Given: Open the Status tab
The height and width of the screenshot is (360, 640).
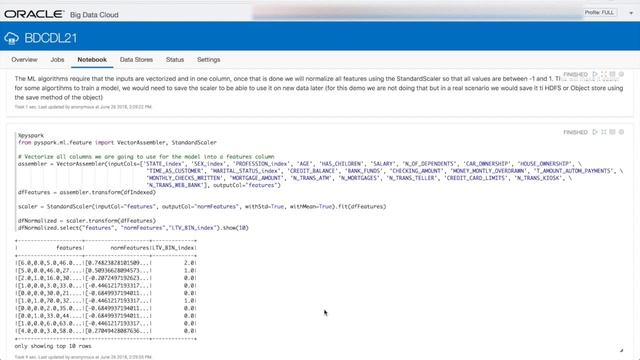Looking at the screenshot, I should click(175, 60).
